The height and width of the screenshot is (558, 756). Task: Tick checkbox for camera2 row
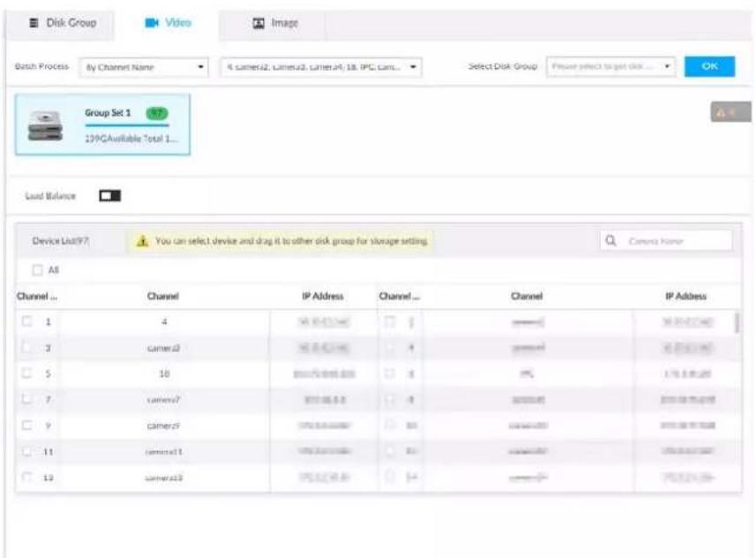pyautogui.click(x=27, y=347)
